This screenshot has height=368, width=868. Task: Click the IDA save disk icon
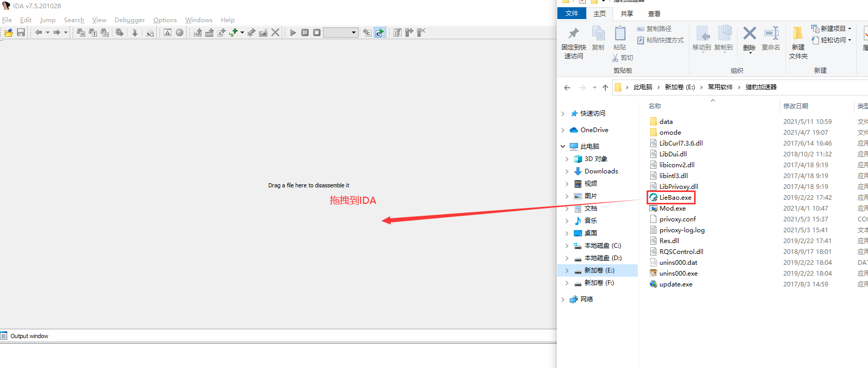[21, 33]
